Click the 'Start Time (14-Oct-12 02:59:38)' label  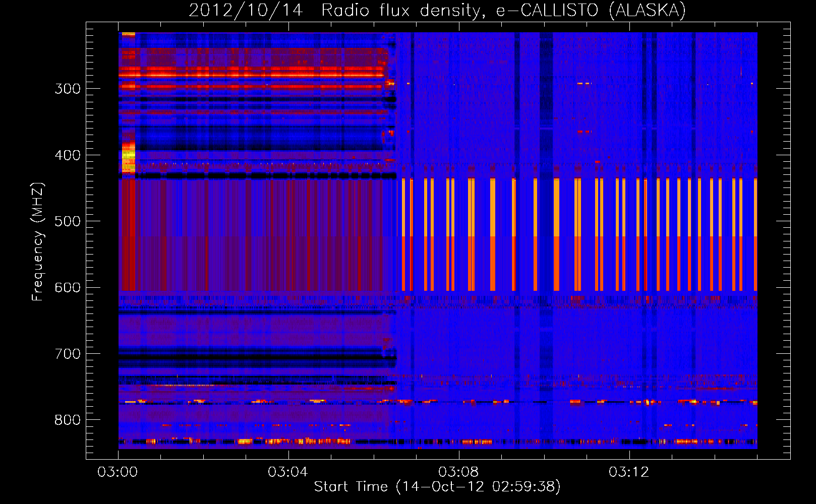tap(437, 487)
